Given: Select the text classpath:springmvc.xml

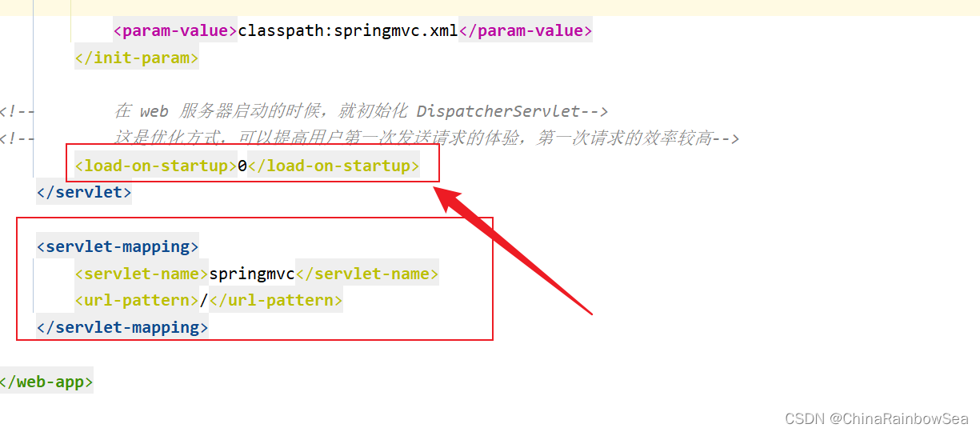Looking at the screenshot, I should 348,31.
